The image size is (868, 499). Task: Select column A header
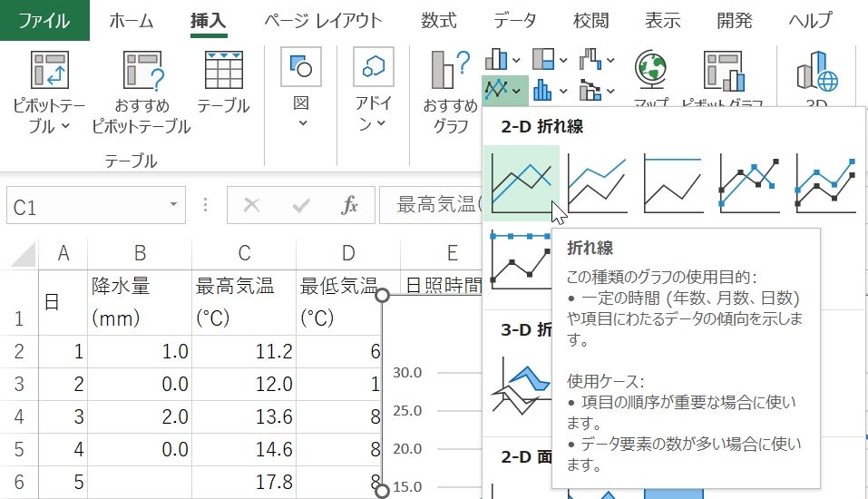tap(63, 253)
